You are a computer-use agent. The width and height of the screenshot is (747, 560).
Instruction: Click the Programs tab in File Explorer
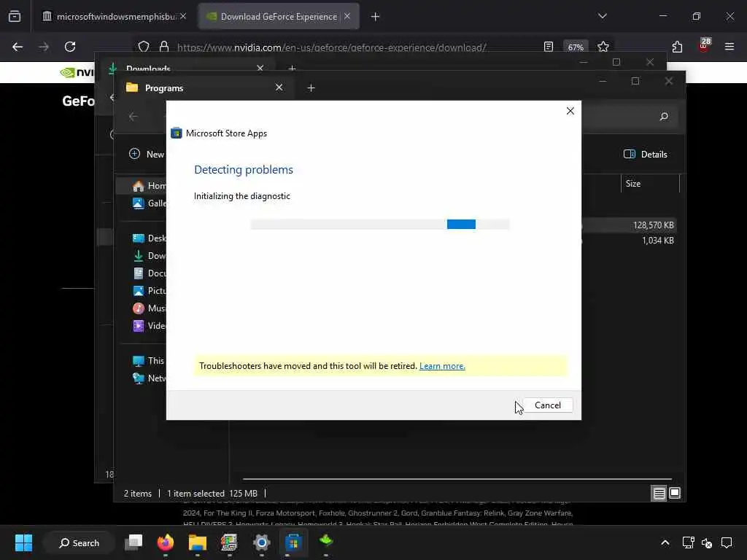click(205, 88)
